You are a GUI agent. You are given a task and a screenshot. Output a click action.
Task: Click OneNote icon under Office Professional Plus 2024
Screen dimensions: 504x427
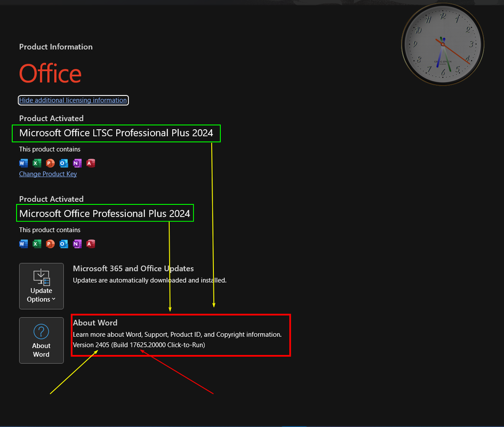(77, 244)
